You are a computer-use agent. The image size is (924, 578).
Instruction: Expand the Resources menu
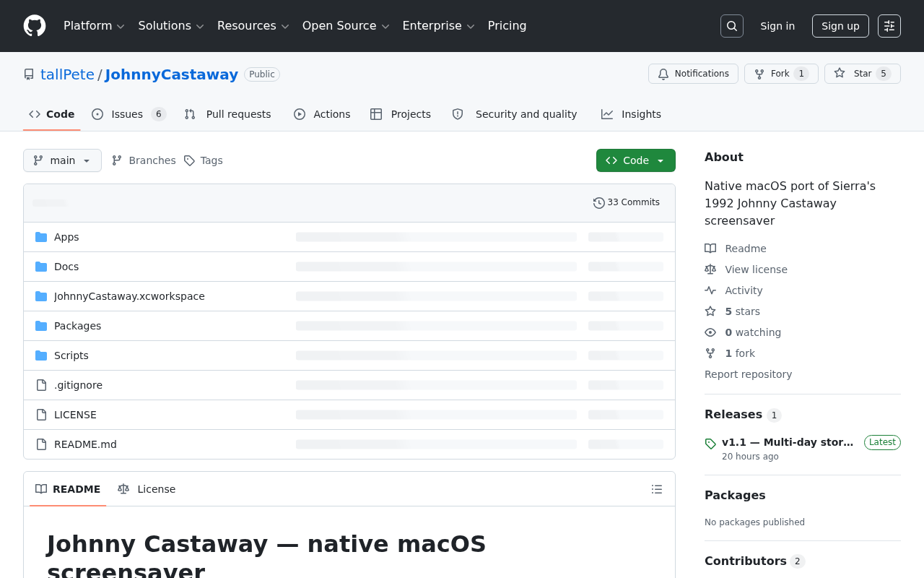(x=253, y=26)
